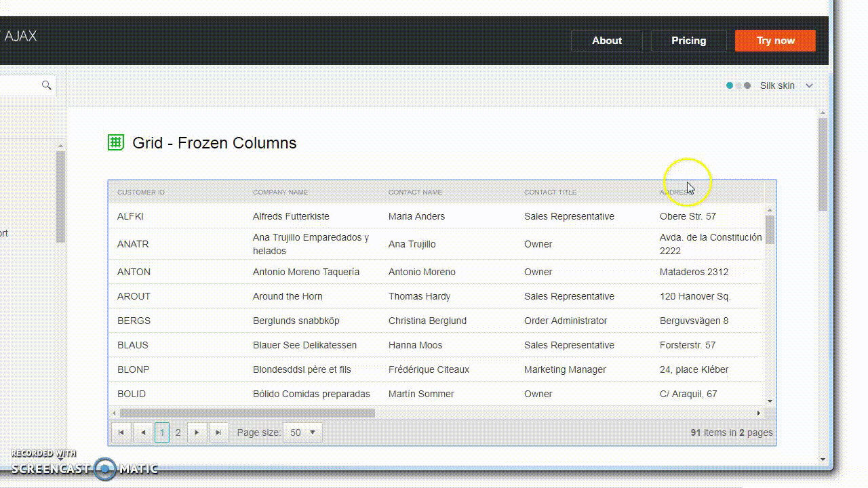Go to the first page of the grid
The height and width of the screenshot is (488, 868).
(x=121, y=432)
